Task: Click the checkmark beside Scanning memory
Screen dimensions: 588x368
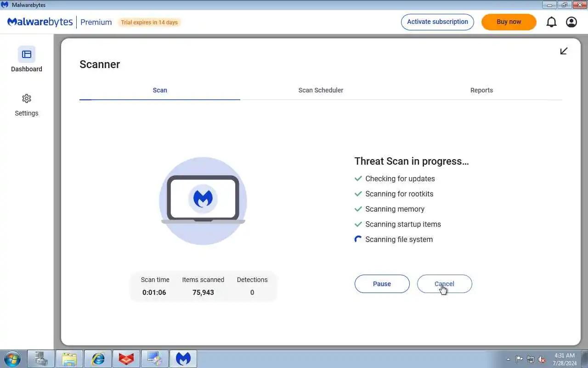Action: tap(358, 209)
